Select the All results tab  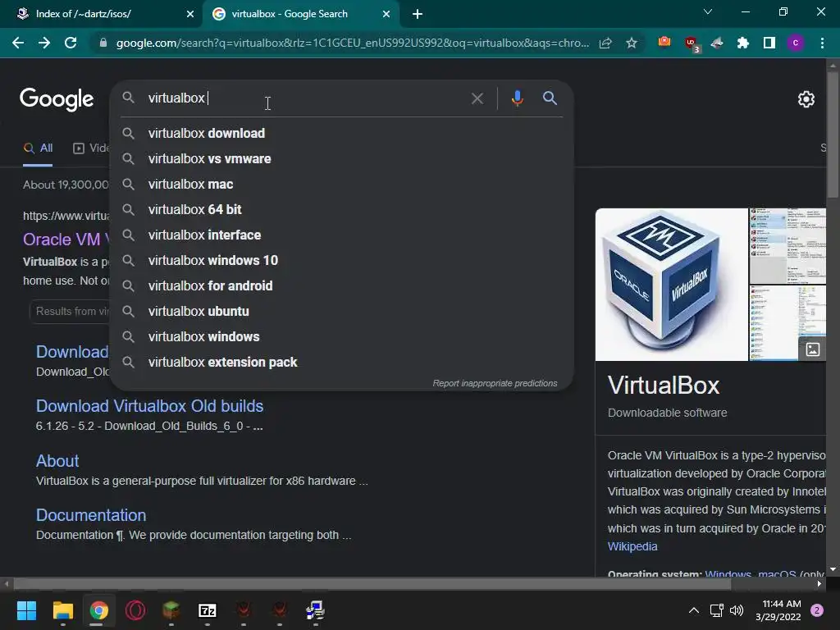click(38, 148)
